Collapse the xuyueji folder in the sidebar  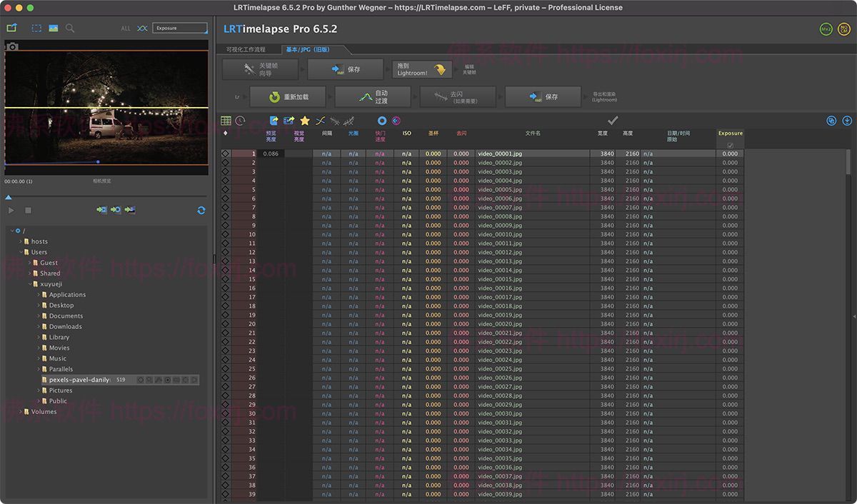point(30,283)
